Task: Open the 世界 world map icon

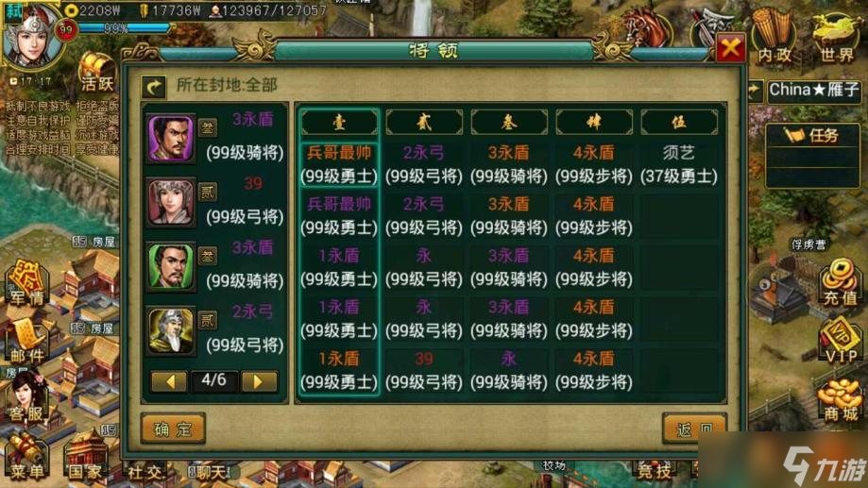Action: pyautogui.click(x=837, y=37)
